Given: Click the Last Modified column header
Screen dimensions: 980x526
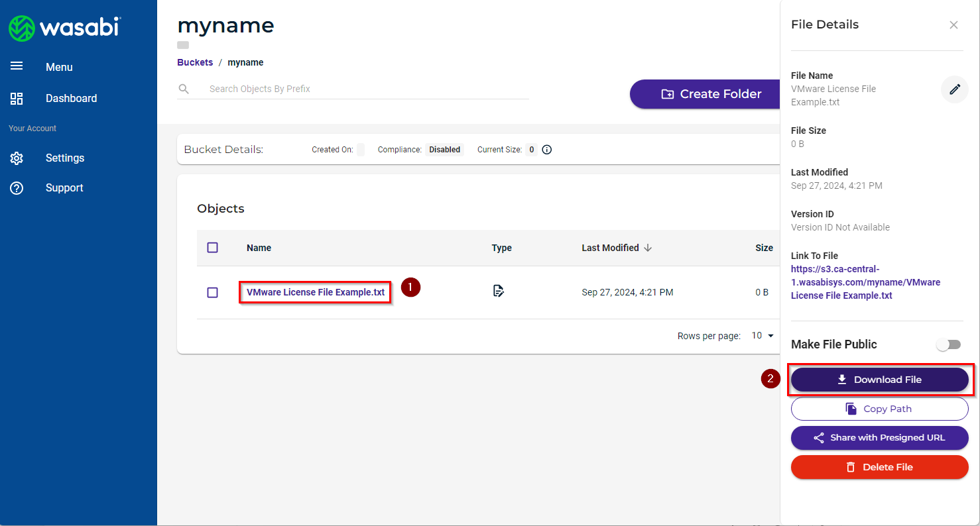Looking at the screenshot, I should pos(610,248).
